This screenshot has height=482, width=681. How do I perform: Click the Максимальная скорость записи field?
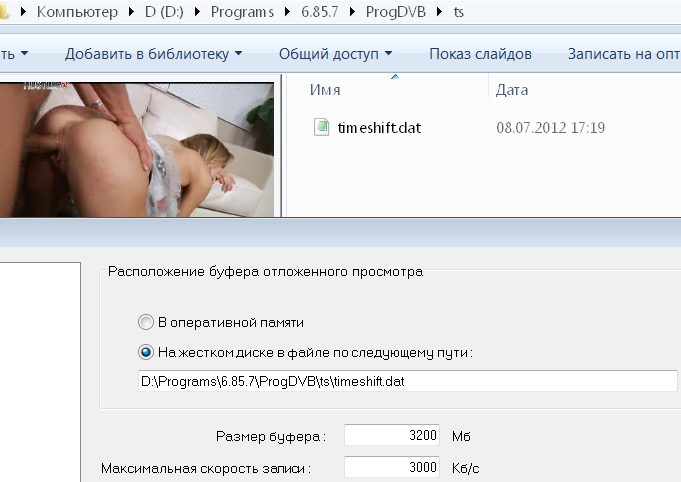pos(391,467)
